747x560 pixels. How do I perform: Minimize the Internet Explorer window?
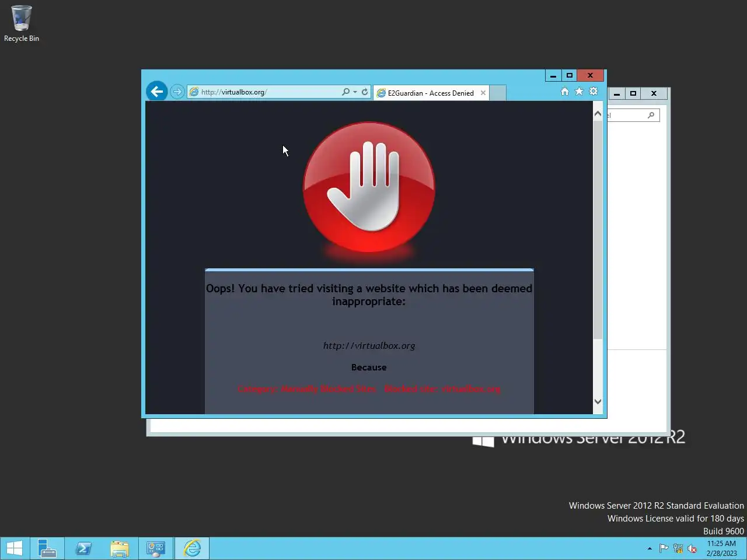[x=553, y=75]
